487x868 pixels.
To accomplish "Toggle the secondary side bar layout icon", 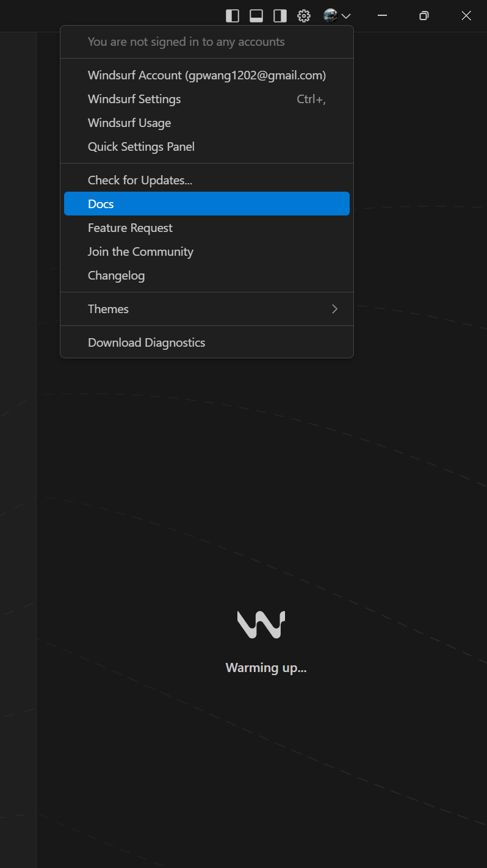I will (280, 16).
